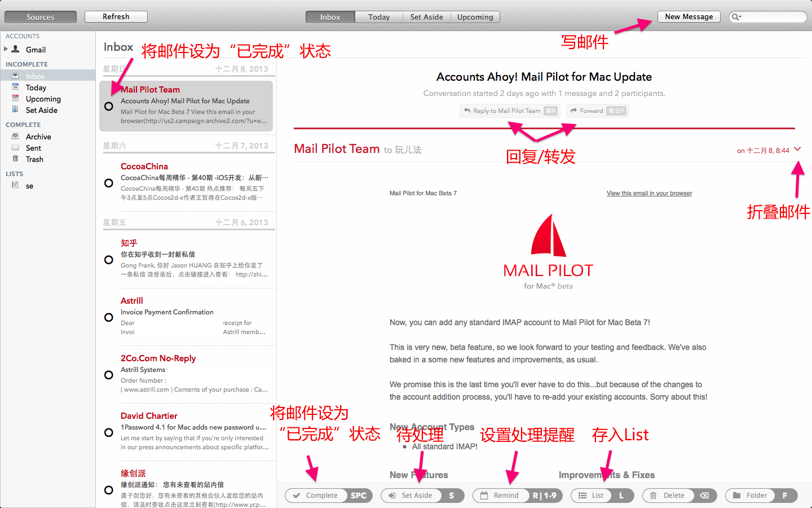This screenshot has width=812, height=508.
Task: Click Reply to Mail Pilot Team button
Action: [x=510, y=111]
